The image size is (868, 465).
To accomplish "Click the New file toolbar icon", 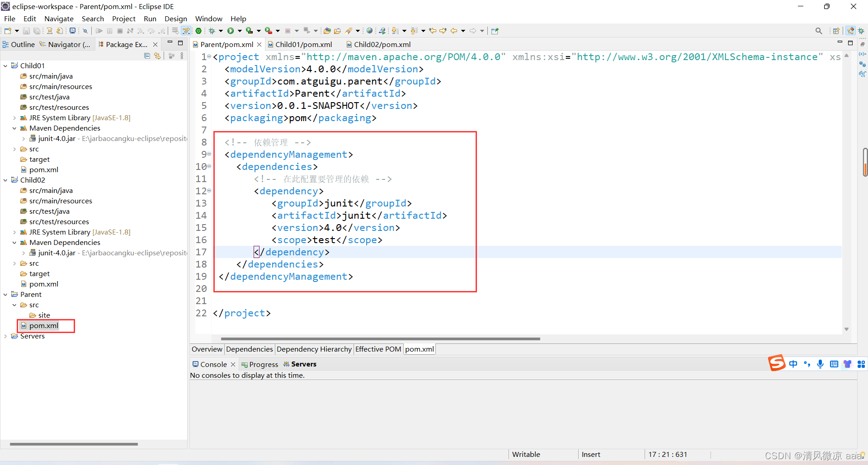I will pos(8,31).
